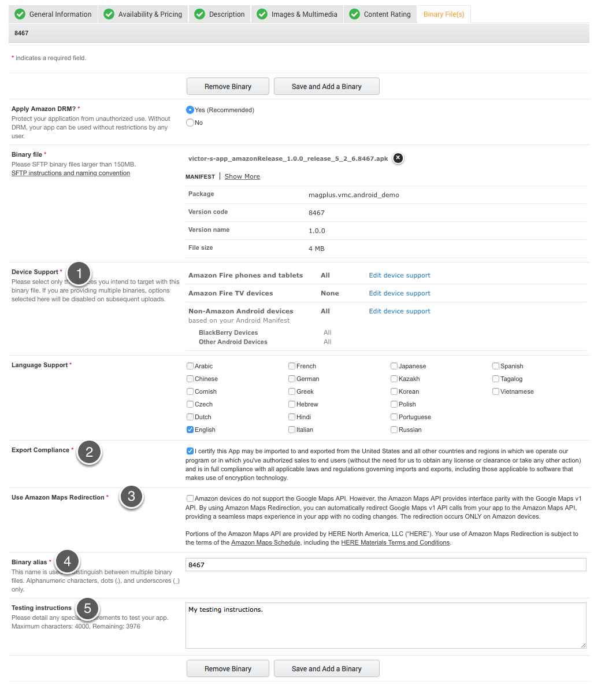Click the apk file name text
This screenshot has width=616, height=684.
[288, 158]
